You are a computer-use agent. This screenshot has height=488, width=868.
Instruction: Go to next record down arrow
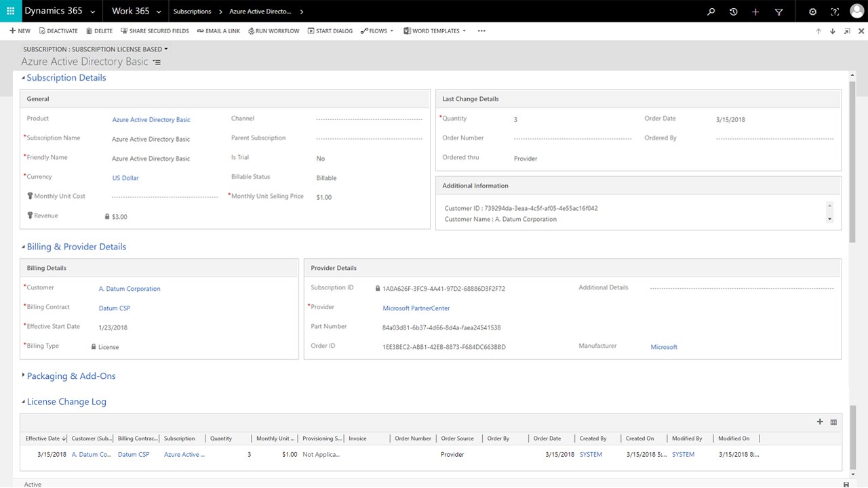(833, 31)
